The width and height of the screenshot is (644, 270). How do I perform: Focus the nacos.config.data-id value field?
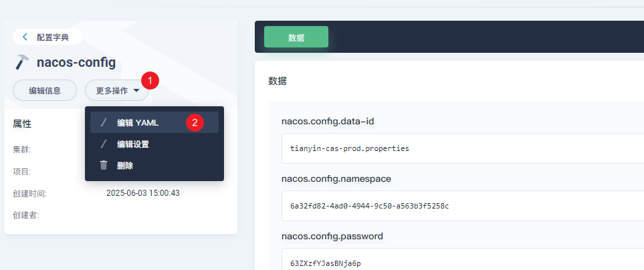pos(461,148)
